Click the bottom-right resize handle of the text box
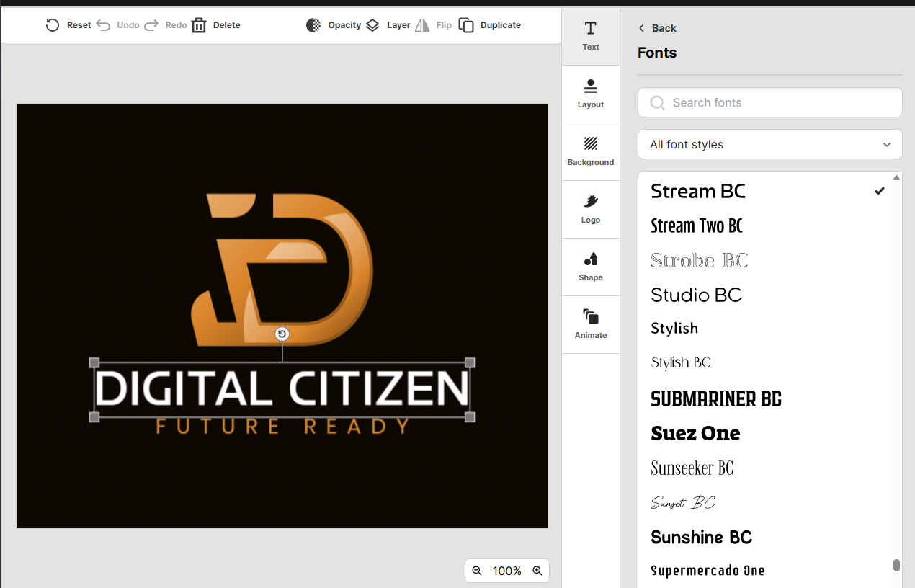Image resolution: width=915 pixels, height=588 pixels. pos(470,416)
